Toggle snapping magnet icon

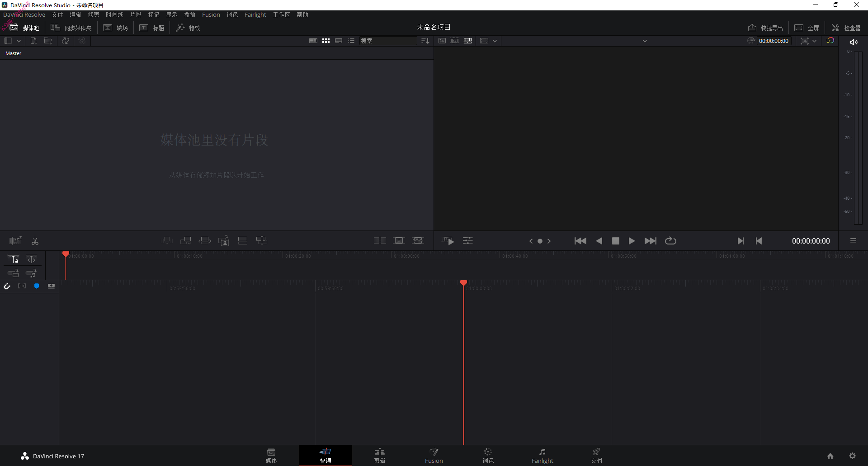pos(7,286)
